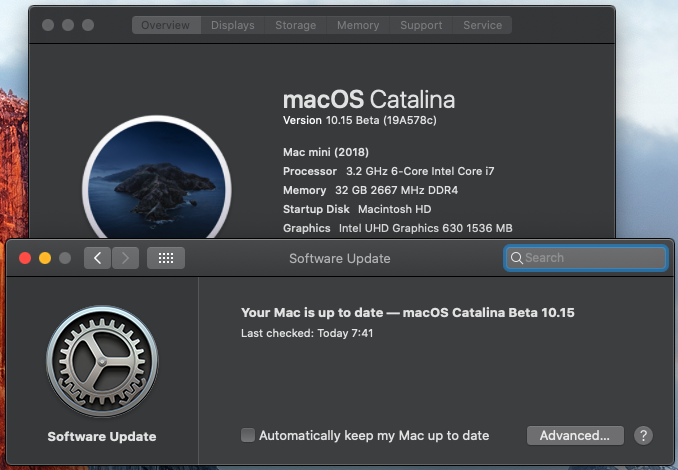678x470 pixels.
Task: Open the Support tab in About This Mac
Action: tap(421, 25)
